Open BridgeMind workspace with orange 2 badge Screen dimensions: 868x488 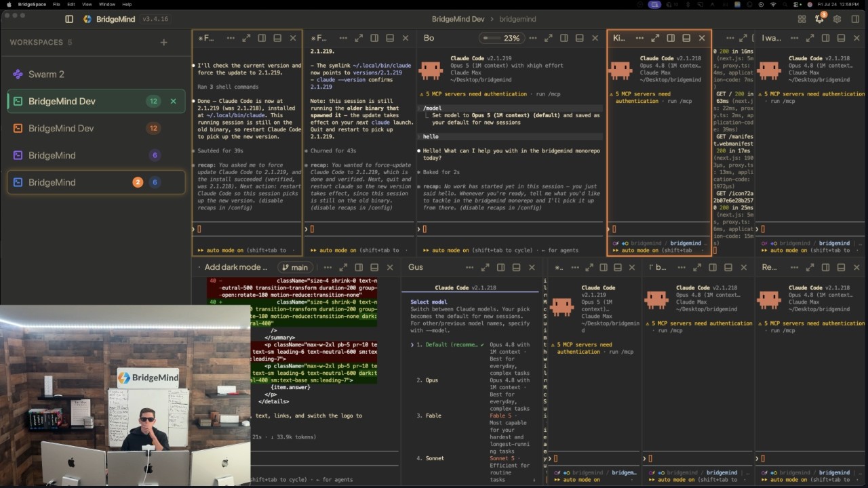coord(96,182)
